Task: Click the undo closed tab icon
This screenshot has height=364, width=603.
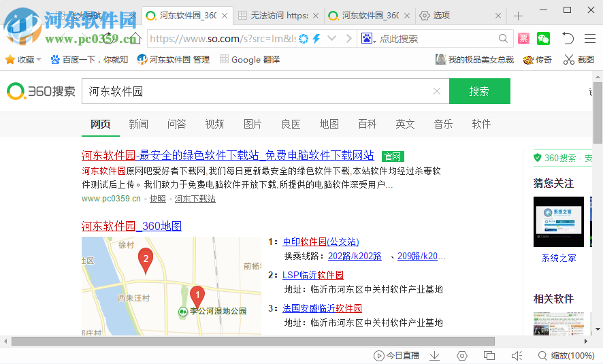Action: (x=568, y=38)
